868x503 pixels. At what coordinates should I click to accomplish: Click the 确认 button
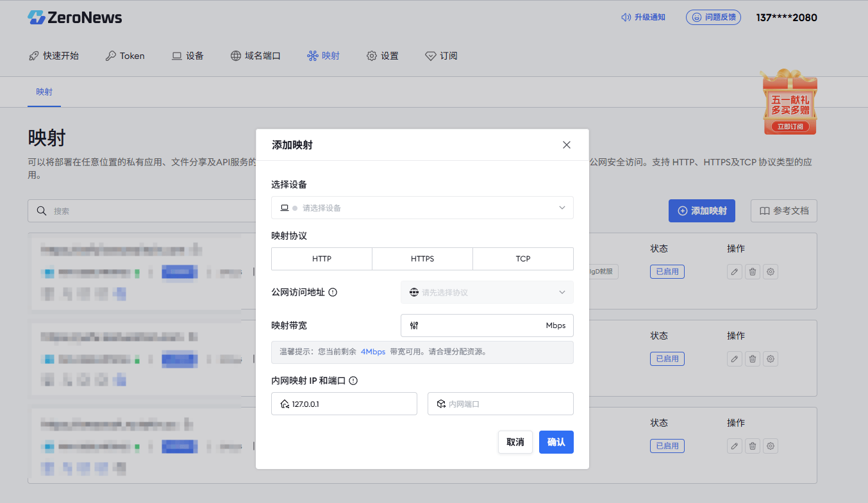pos(556,442)
